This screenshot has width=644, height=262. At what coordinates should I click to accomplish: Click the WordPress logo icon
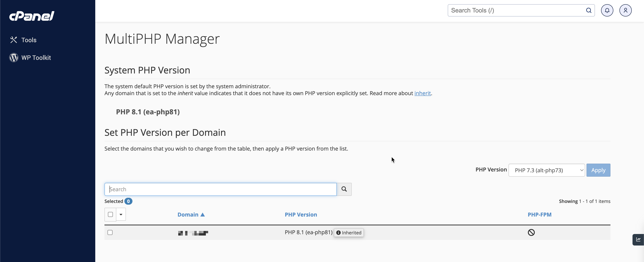14,58
